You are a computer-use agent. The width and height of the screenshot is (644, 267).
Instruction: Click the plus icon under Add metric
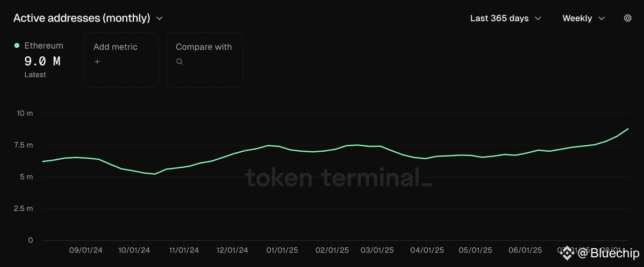[x=97, y=62]
